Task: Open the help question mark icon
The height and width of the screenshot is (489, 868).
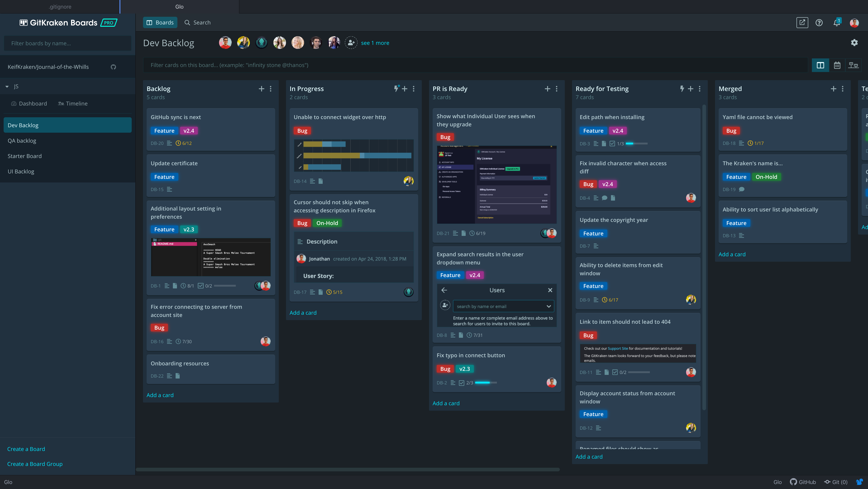Action: [x=819, y=23]
